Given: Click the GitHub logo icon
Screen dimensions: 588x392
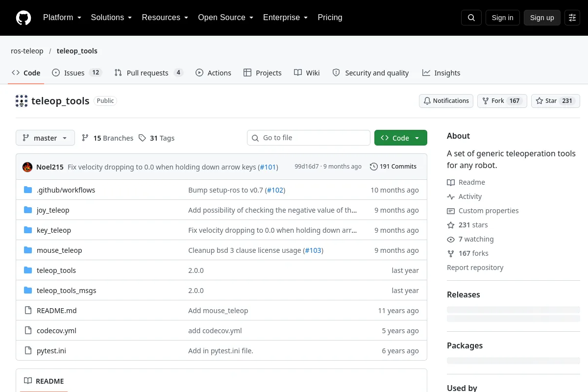Looking at the screenshot, I should point(24,18).
